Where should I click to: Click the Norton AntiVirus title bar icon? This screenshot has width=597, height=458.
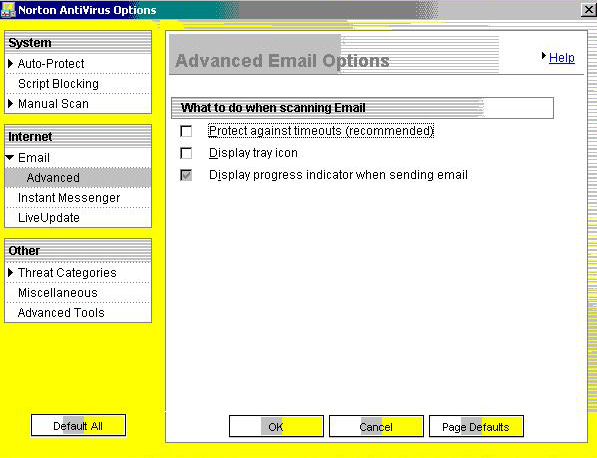pos(8,10)
